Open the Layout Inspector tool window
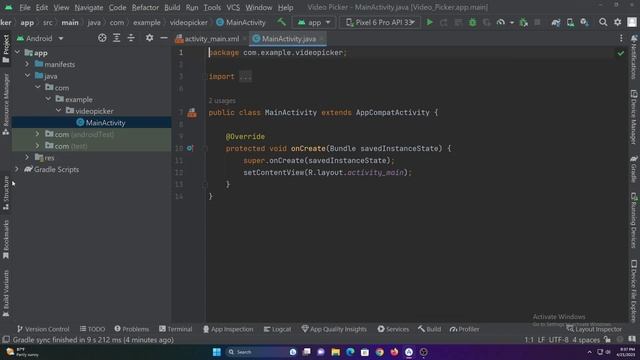 coord(594,329)
